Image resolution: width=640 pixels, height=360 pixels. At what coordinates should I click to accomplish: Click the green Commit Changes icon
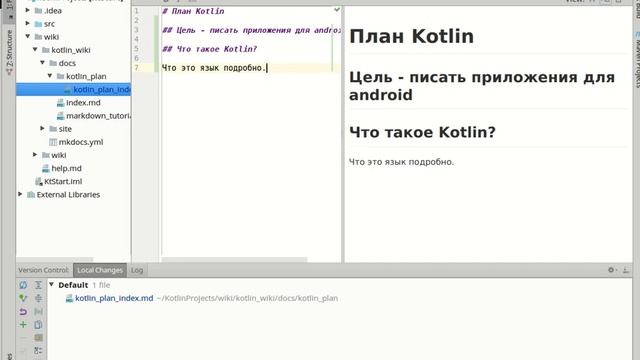[23, 298]
